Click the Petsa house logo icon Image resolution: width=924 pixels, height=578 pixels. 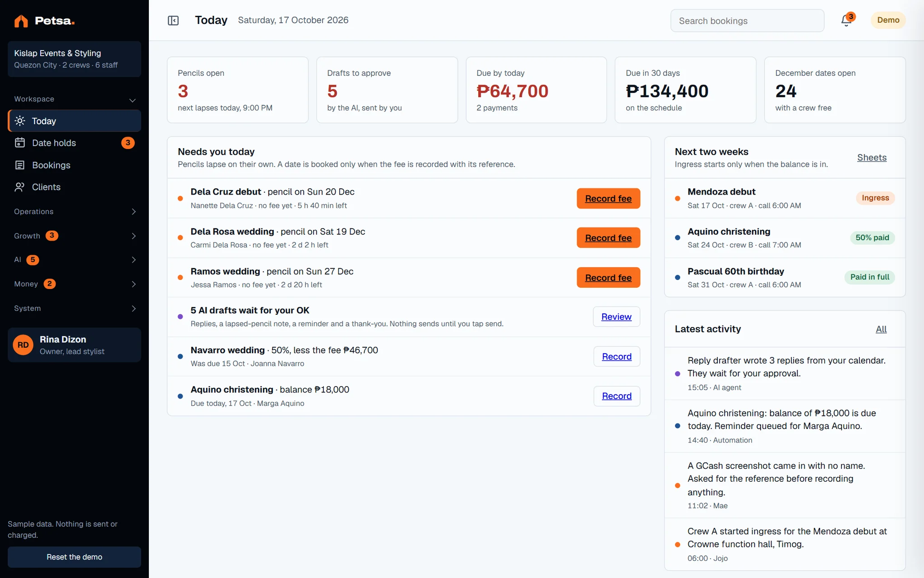point(21,21)
